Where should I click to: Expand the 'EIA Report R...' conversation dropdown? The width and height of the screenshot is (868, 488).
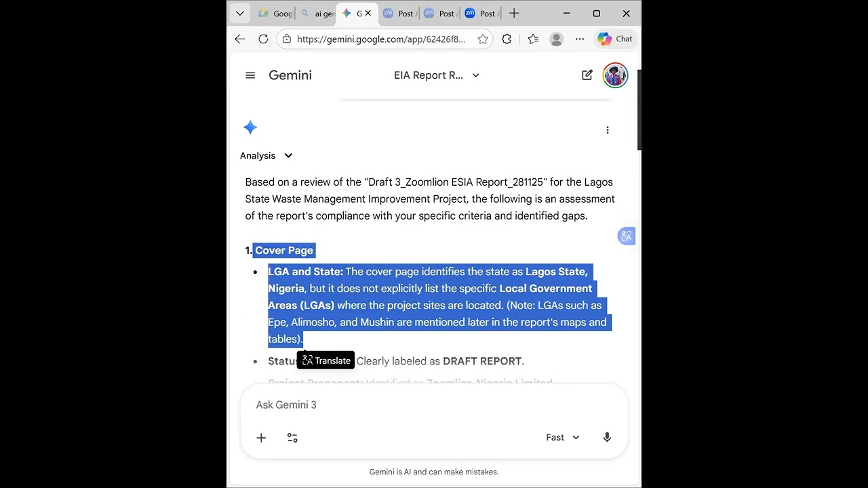point(437,75)
